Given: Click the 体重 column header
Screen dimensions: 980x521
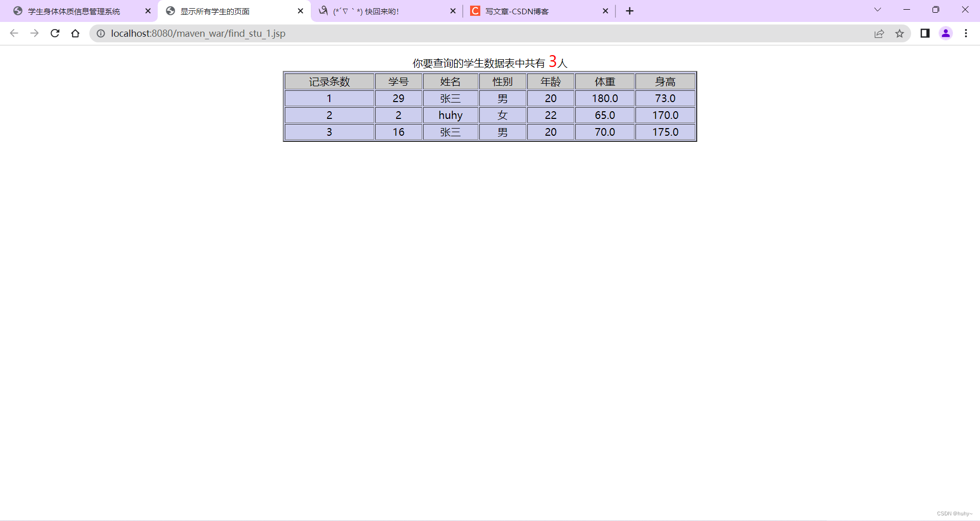Looking at the screenshot, I should coord(605,82).
